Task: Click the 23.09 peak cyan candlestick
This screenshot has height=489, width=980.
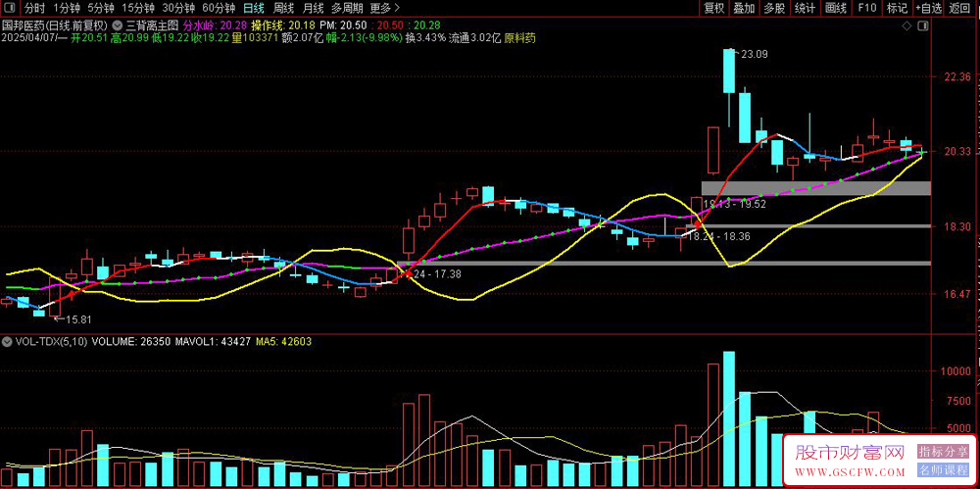Action: click(x=729, y=71)
